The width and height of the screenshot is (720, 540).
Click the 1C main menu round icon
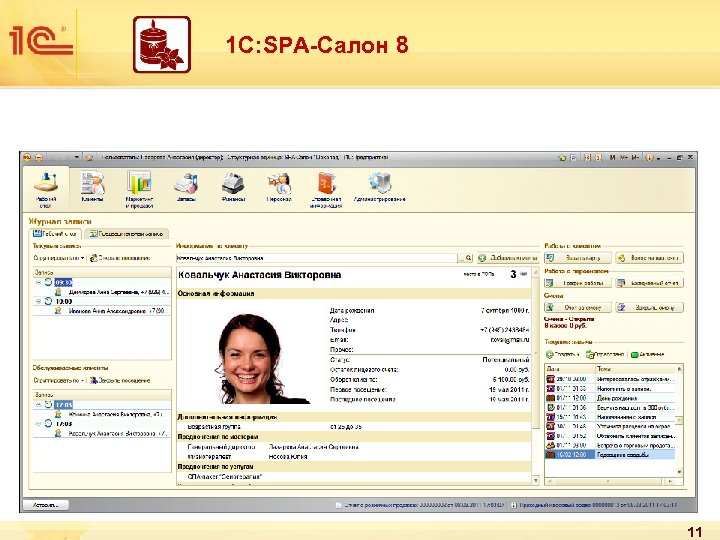tap(27, 158)
